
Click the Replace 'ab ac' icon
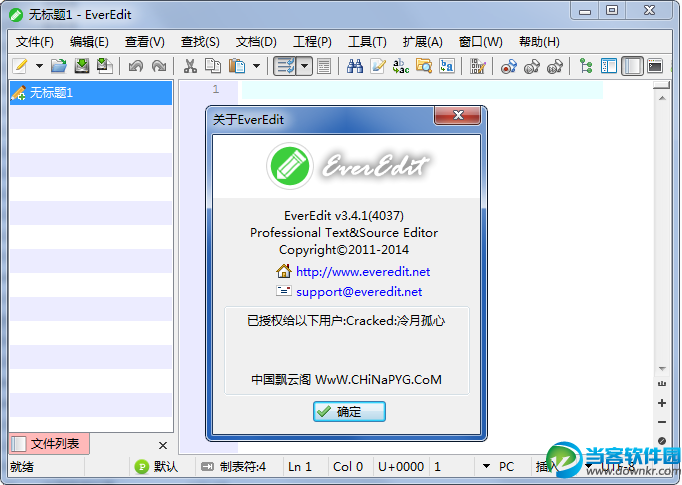[x=401, y=66]
